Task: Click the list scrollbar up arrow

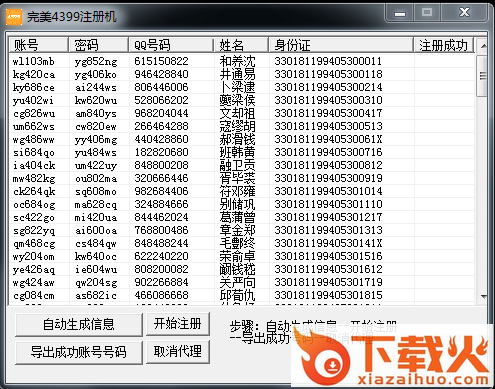Action: coord(483,46)
